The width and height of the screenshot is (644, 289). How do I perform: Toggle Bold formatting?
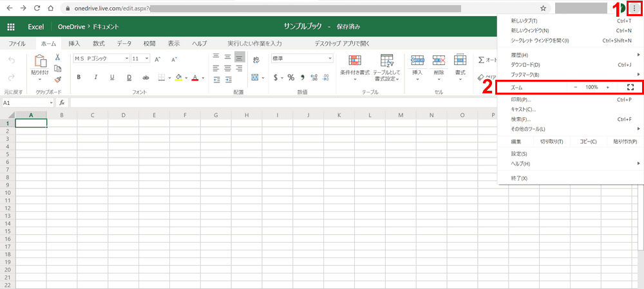[x=79, y=77]
